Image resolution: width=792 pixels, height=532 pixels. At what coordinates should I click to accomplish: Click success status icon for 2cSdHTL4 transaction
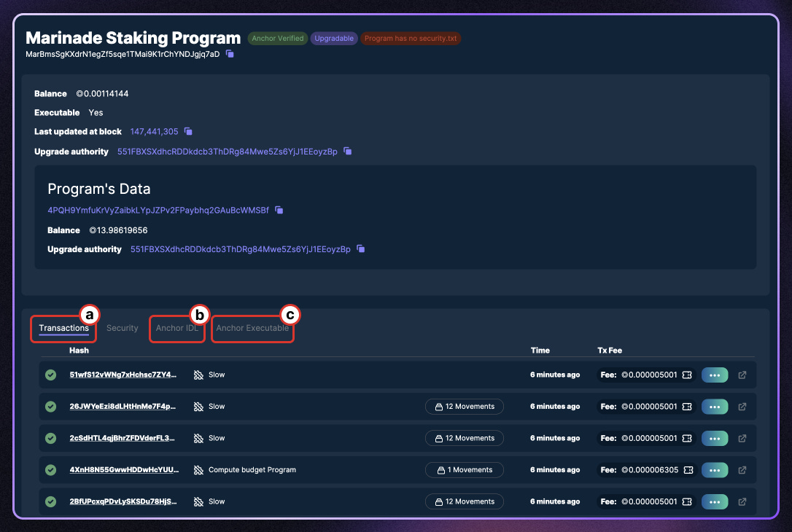(x=50, y=438)
